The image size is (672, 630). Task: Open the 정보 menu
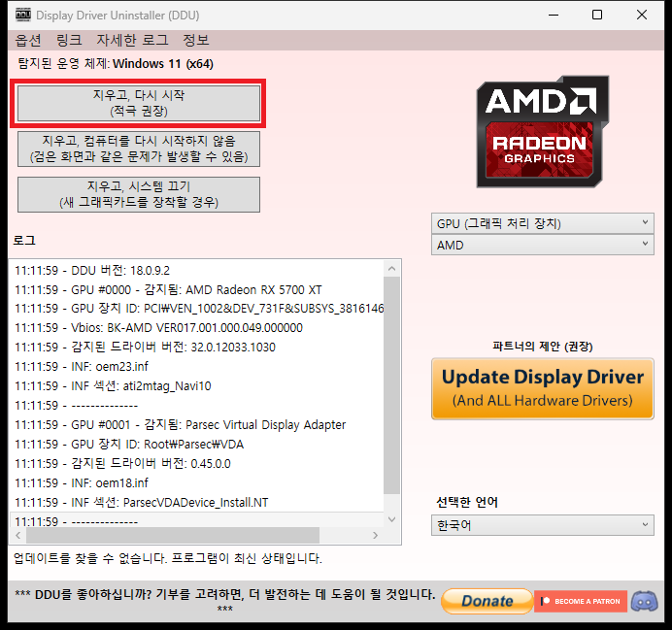click(196, 40)
